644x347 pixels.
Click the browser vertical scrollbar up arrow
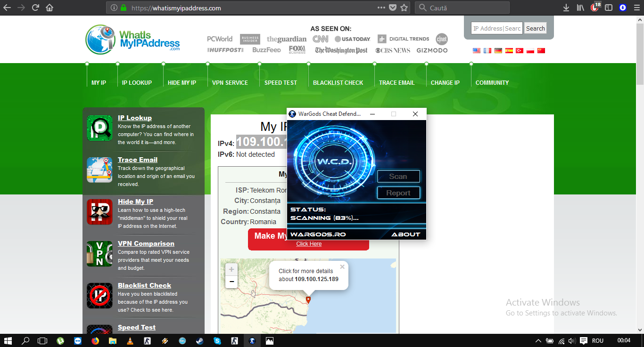(x=640, y=19)
